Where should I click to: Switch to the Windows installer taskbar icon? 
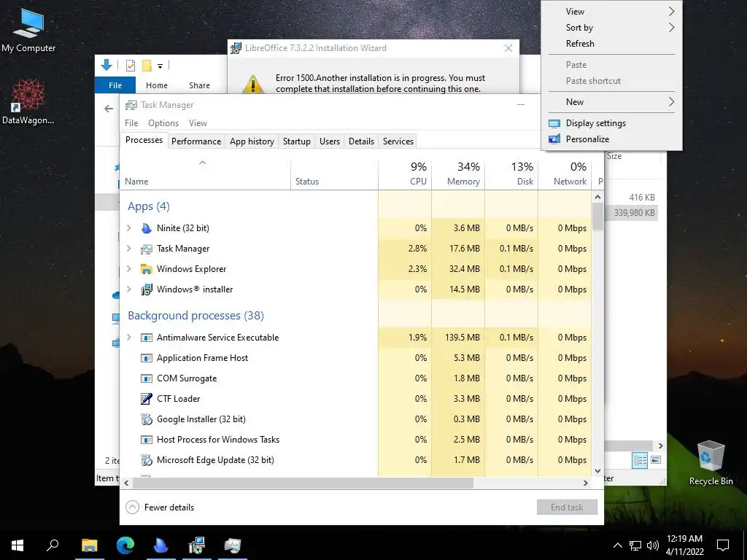pyautogui.click(x=197, y=545)
